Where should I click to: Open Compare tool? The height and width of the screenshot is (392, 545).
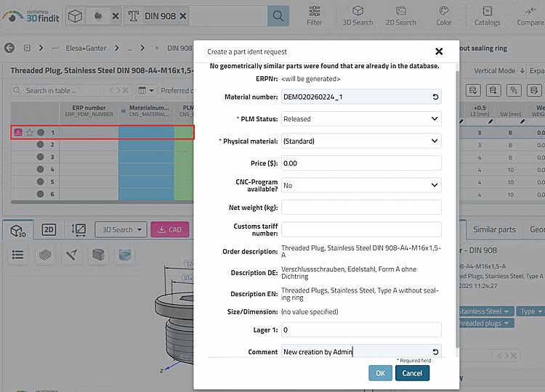pos(530,16)
